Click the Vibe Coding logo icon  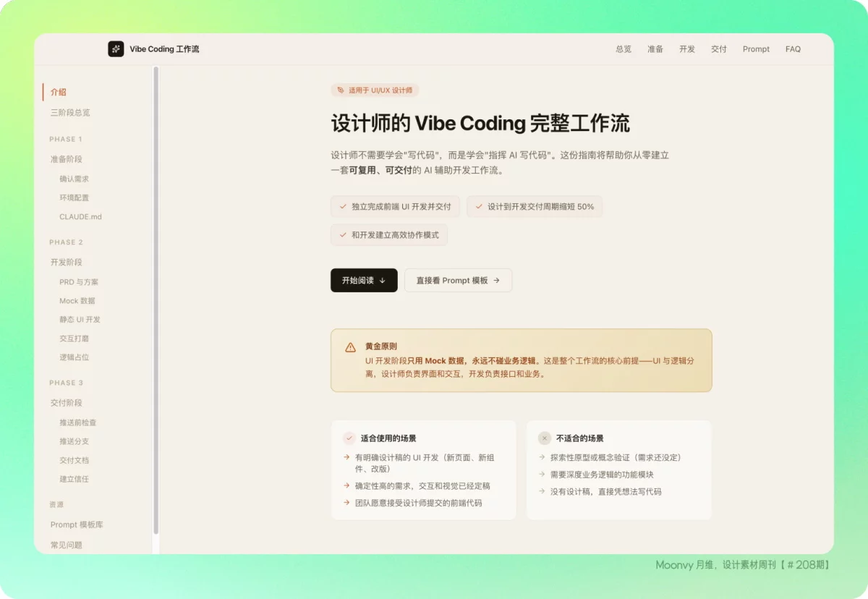116,49
